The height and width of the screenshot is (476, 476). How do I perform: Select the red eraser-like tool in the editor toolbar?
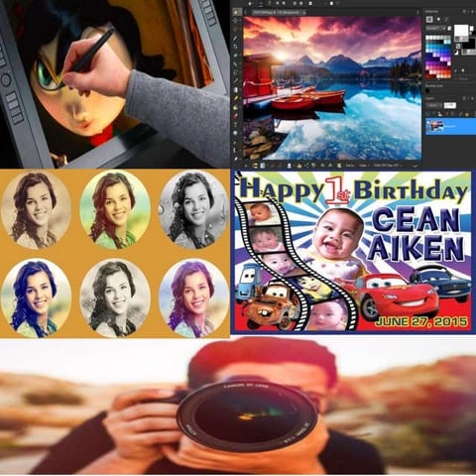[x=235, y=116]
